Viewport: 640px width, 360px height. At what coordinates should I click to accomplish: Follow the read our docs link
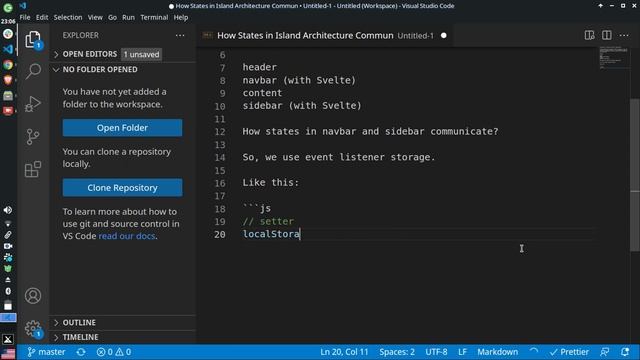coord(127,236)
